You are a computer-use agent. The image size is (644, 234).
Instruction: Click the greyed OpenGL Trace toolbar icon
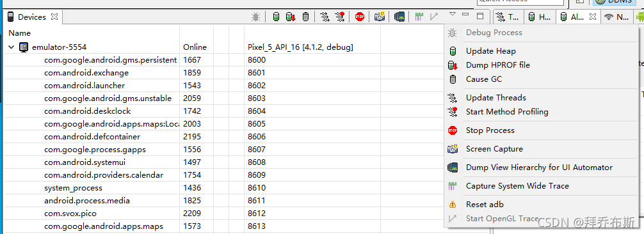coord(434,17)
